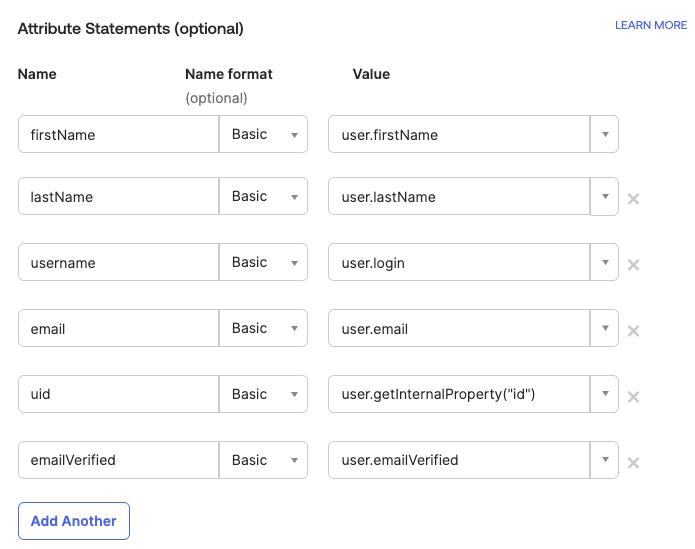Screen dimensions: 695x549
Task: Open Name format dropdown for lastName
Action: coord(264,197)
